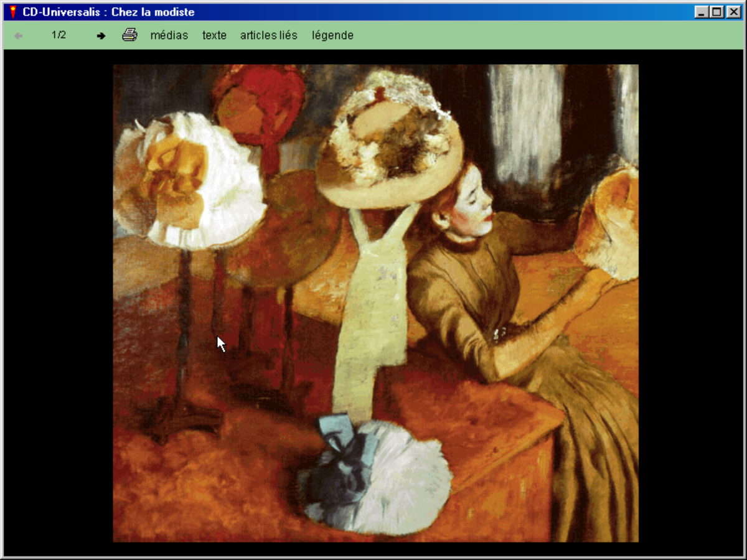Image resolution: width=747 pixels, height=560 pixels.
Task: Minimize the CD-Universalis window
Action: click(702, 12)
